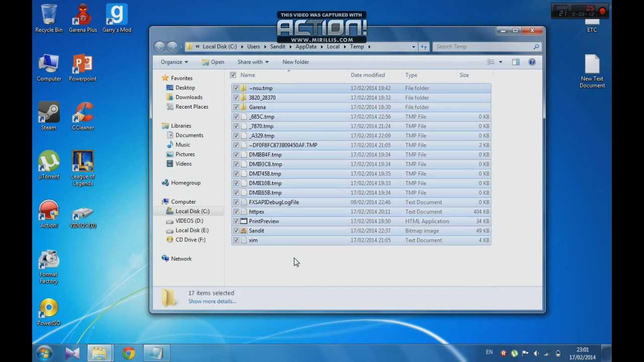Screen dimensions: 644x362
Task: Click the taskbar clock showing 23:01
Action: [x=583, y=353]
